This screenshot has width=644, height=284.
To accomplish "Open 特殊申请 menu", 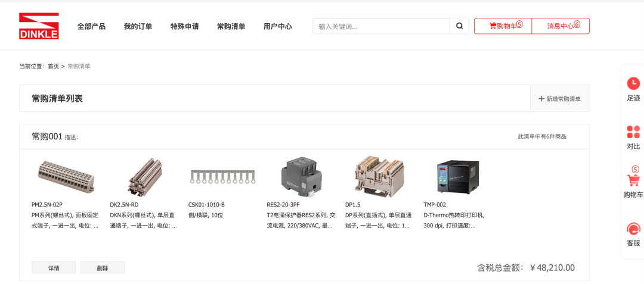I will tap(184, 27).
